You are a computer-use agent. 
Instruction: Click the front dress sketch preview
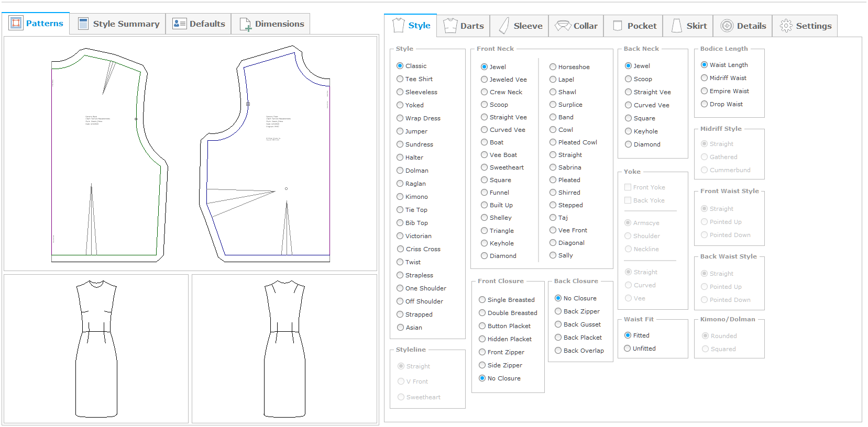(x=96, y=349)
